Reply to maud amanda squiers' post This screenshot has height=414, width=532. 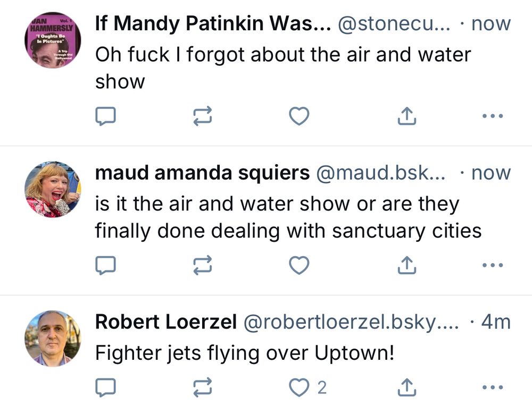[x=105, y=265]
